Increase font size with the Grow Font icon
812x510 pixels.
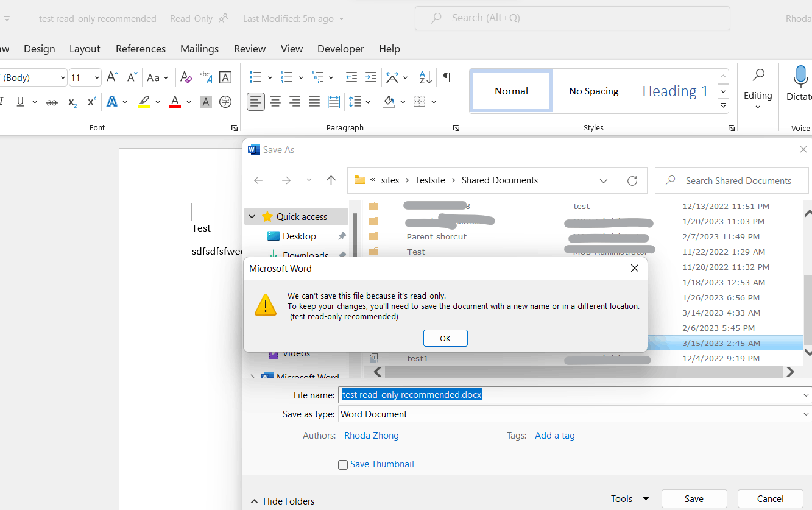click(x=112, y=77)
